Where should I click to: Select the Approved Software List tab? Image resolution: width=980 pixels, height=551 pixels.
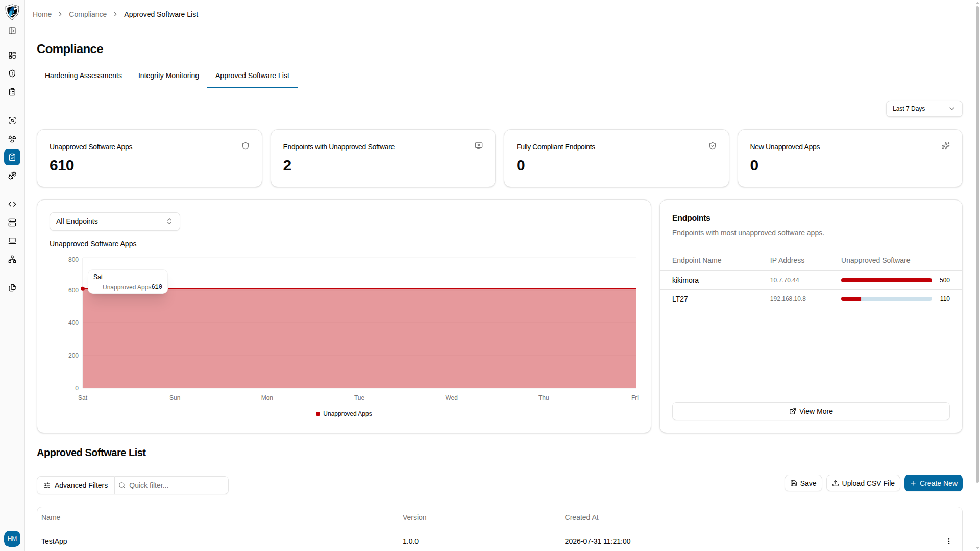click(252, 76)
